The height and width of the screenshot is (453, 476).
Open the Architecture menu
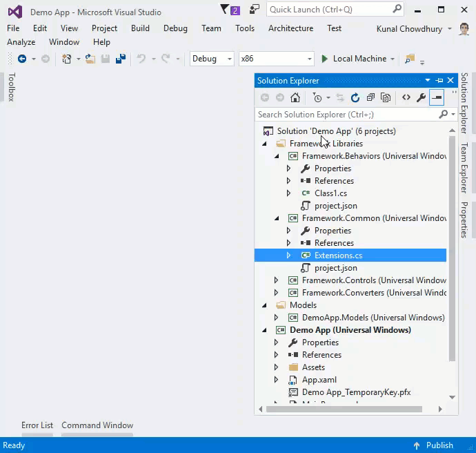(291, 28)
